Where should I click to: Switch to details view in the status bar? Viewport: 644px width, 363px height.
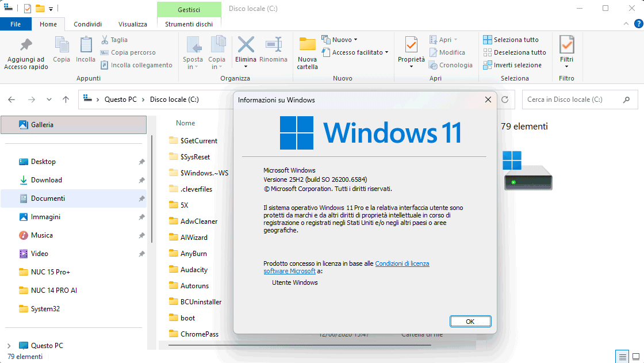(x=622, y=356)
